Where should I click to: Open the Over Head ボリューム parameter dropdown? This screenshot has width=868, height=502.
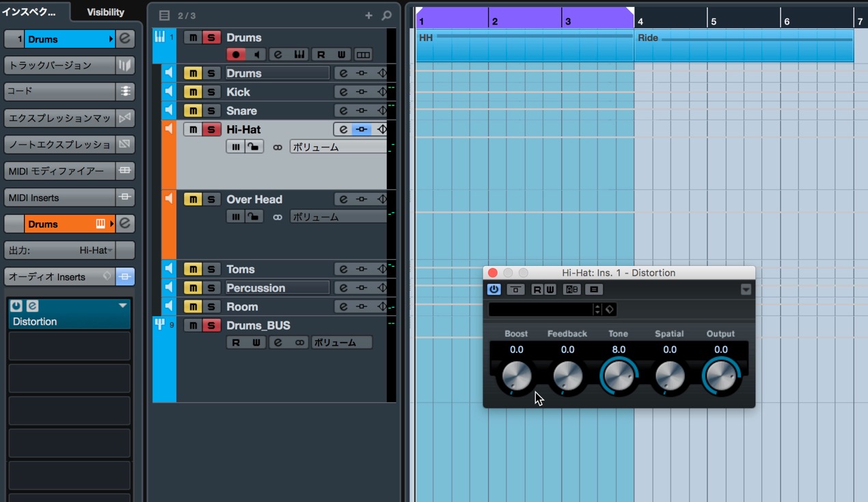[x=338, y=217]
